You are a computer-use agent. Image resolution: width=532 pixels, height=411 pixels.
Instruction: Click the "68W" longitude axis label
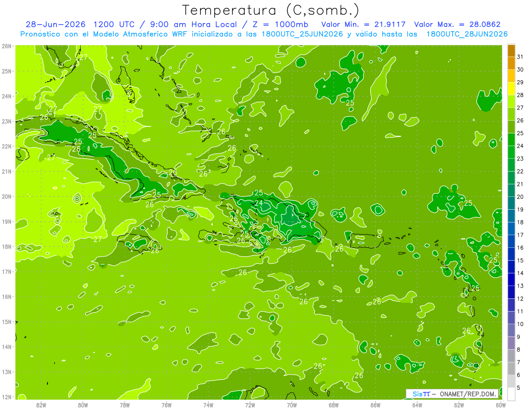[333, 405]
